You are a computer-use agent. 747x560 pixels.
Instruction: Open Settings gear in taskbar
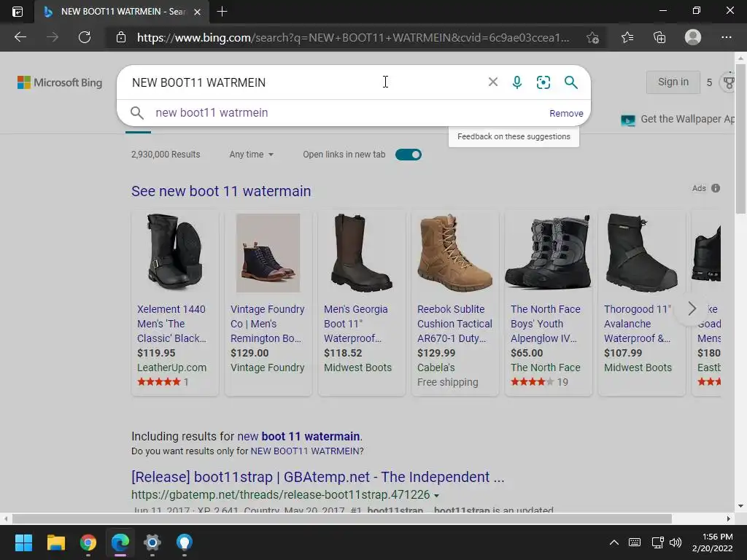click(x=152, y=542)
